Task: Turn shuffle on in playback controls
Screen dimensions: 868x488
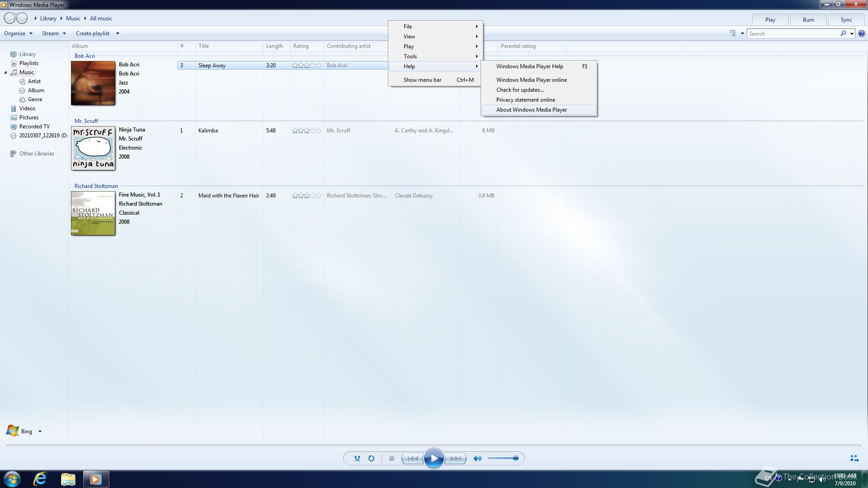Action: [357, 458]
